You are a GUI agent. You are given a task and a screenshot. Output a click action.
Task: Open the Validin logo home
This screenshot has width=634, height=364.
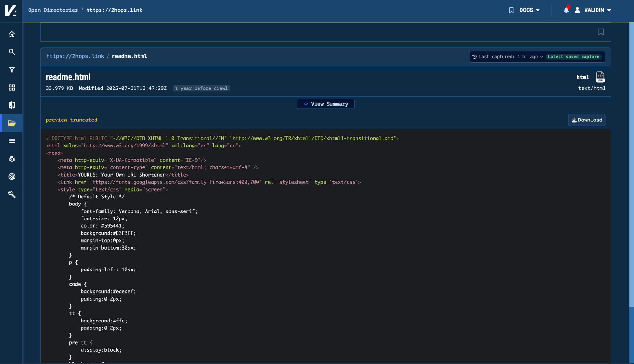pos(11,10)
